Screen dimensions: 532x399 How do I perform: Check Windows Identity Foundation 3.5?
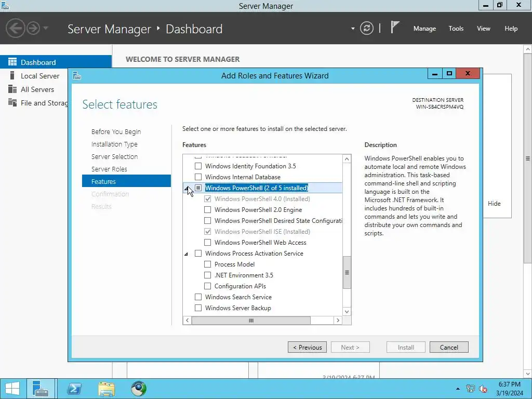(x=198, y=166)
